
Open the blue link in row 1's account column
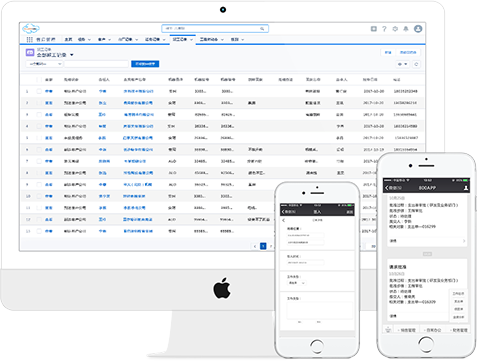(138, 91)
